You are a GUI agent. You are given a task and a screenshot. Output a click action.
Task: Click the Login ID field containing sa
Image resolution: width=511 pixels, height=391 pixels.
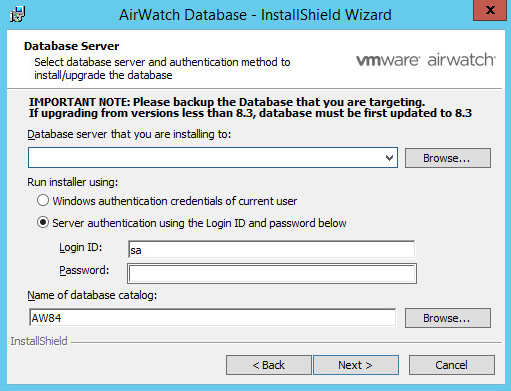tap(271, 250)
